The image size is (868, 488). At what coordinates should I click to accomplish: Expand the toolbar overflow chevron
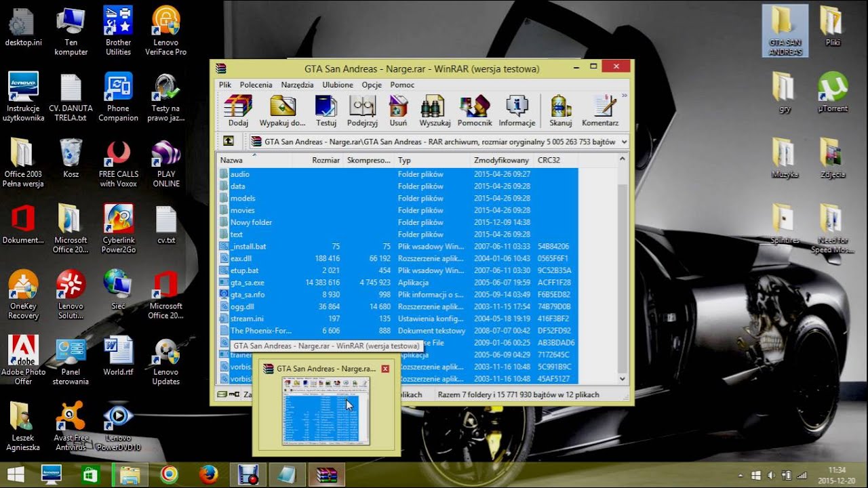(625, 96)
